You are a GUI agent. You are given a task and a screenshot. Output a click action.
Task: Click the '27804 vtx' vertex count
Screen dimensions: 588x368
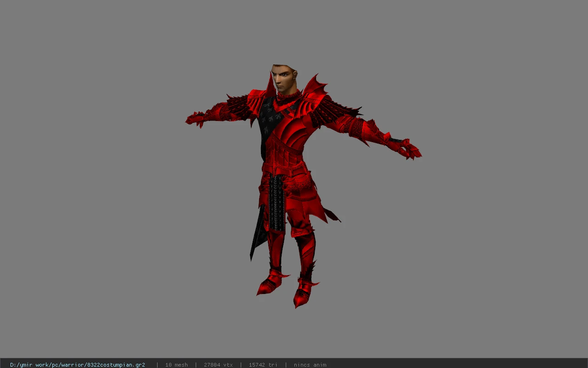click(218, 365)
